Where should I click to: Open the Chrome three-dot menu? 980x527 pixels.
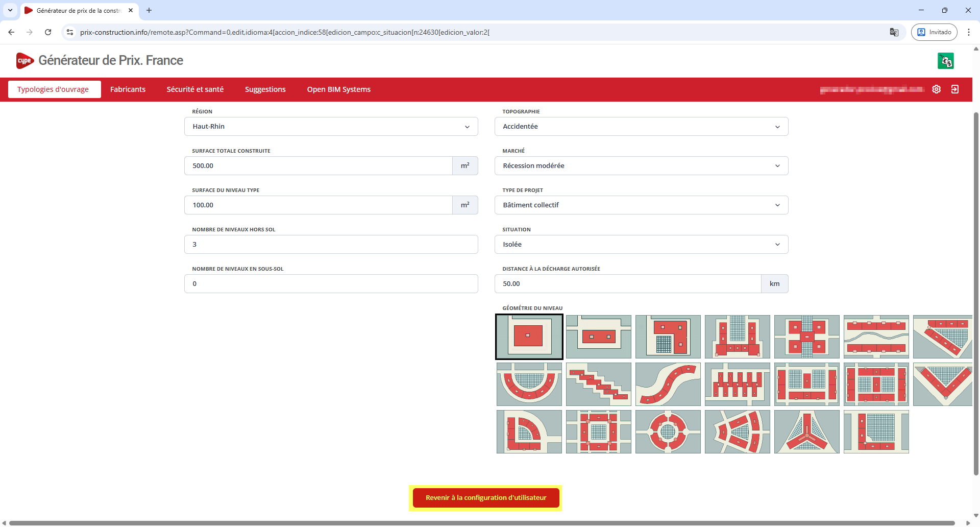969,32
